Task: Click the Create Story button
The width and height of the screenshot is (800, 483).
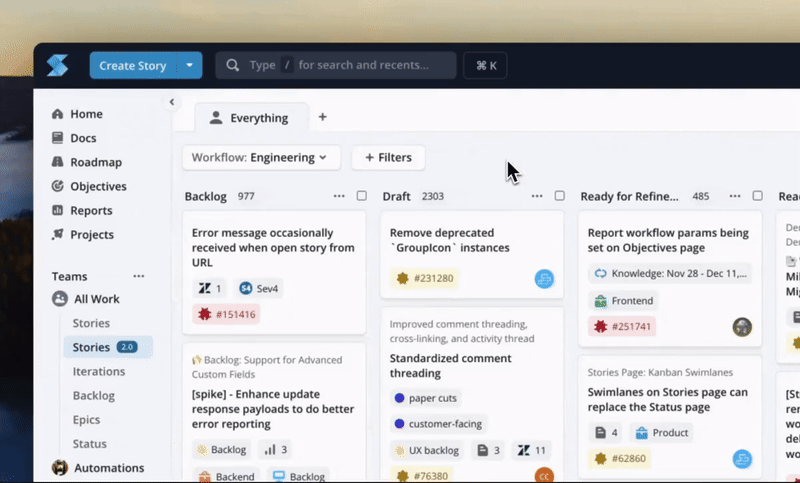Action: coord(133,65)
